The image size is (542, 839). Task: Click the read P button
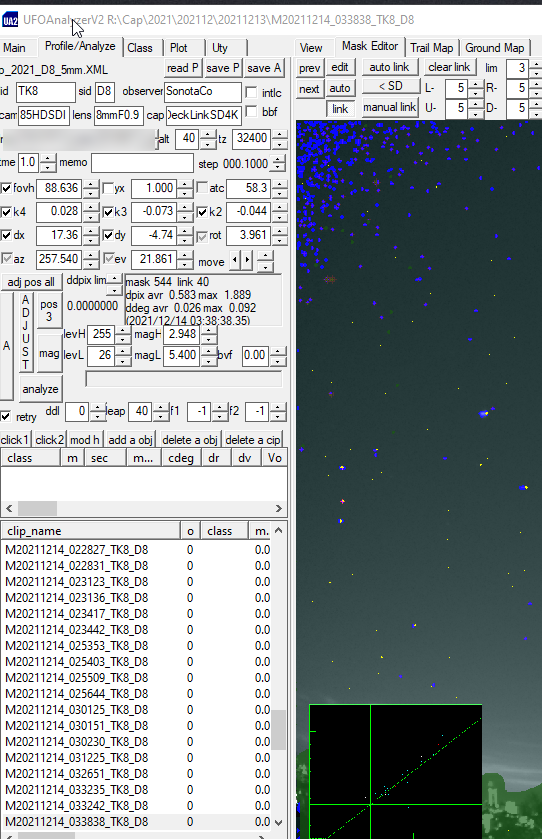coord(182,68)
